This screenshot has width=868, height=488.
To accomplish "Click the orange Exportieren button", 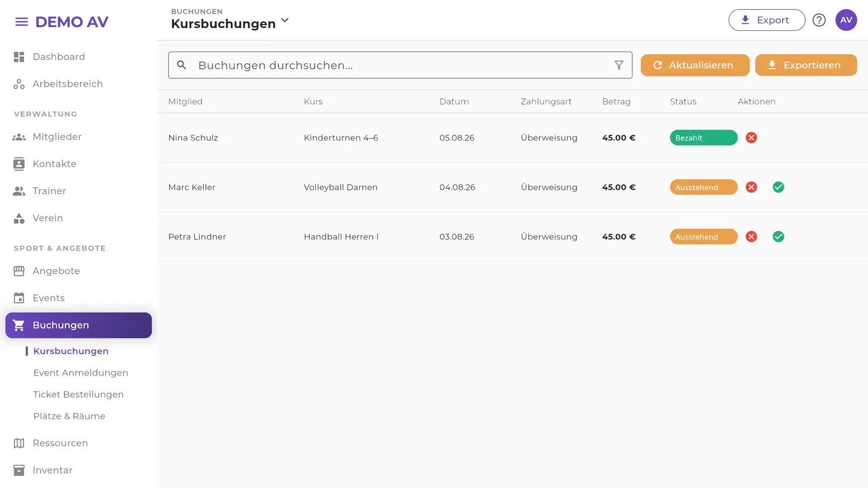I will [x=806, y=65].
